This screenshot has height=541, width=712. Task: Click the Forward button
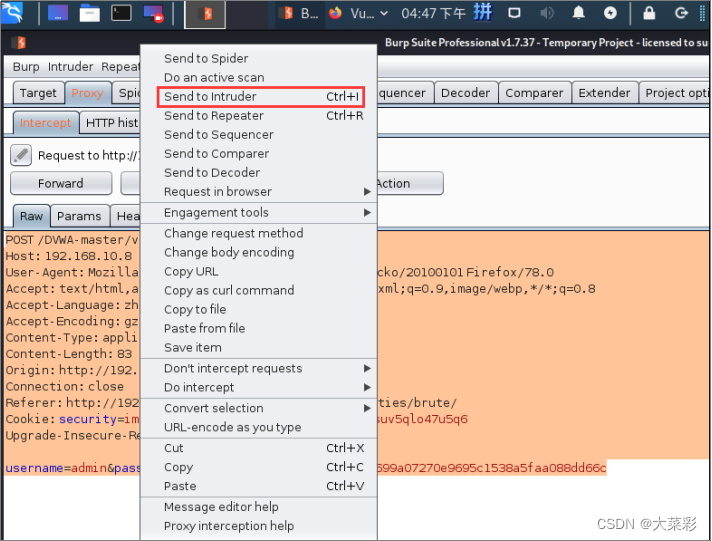61,184
